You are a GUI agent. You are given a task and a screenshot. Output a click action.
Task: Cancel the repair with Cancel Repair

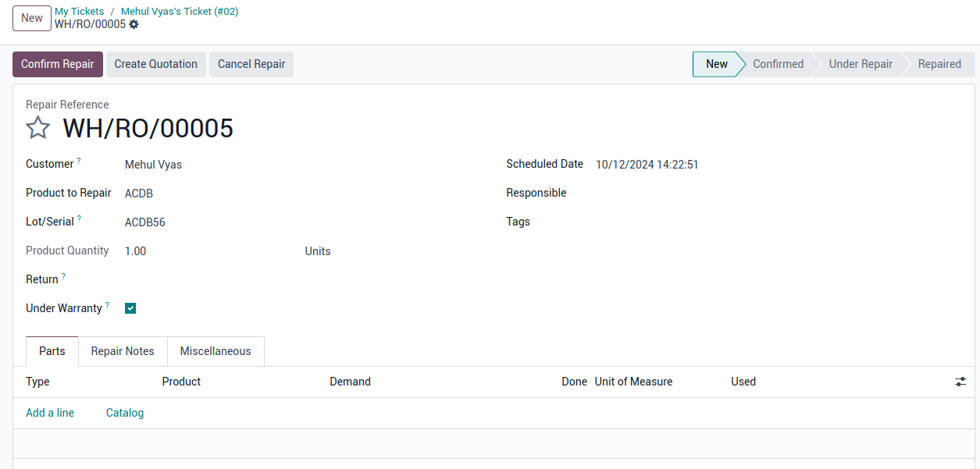251,64
